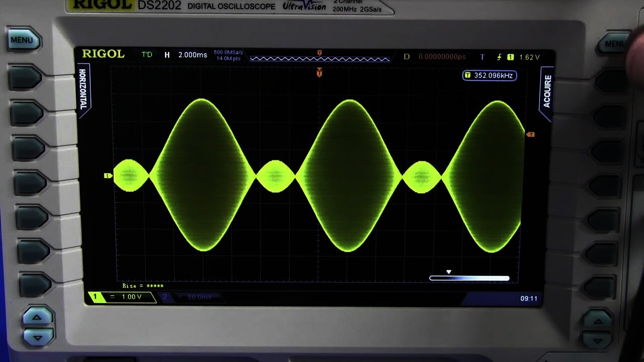The width and height of the screenshot is (644, 362).
Task: Click the 500.0MSa/s sample rate readout
Action: coord(228,52)
